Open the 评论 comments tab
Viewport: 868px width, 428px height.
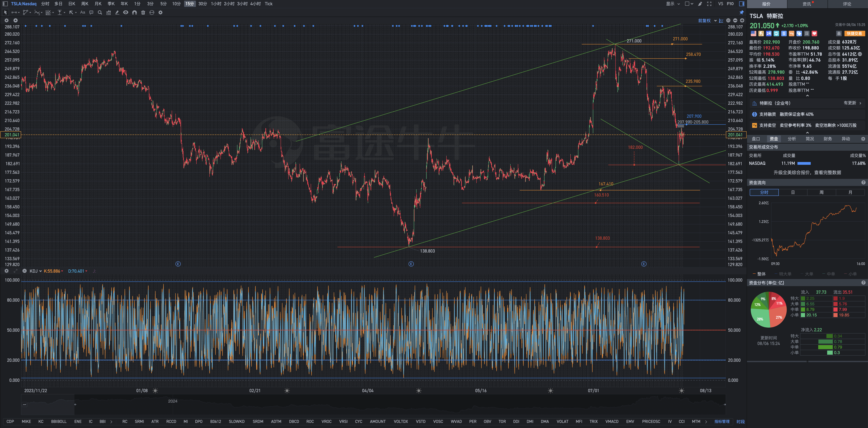coord(847,4)
